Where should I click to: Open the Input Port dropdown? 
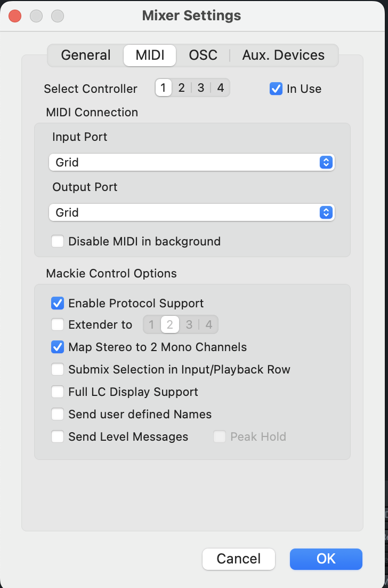pos(191,162)
